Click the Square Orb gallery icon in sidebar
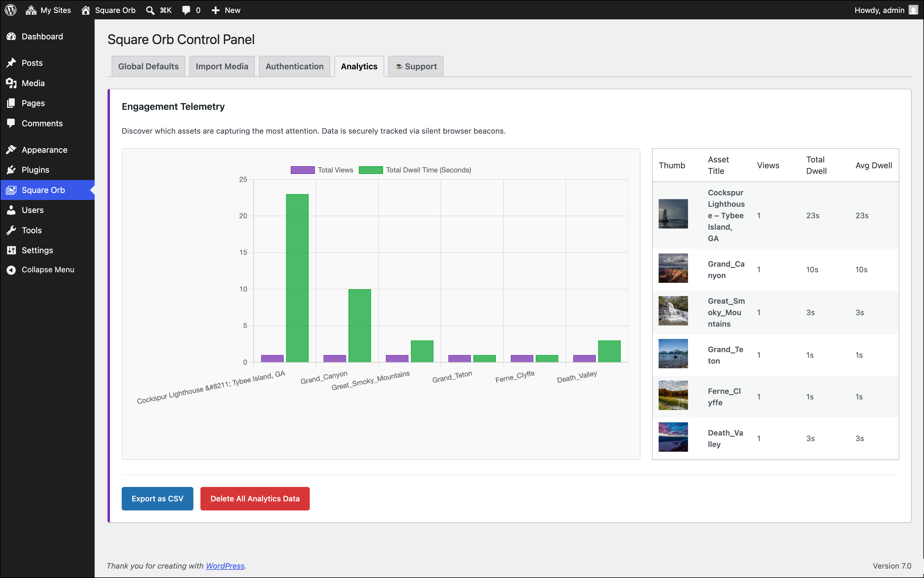Screen dimensions: 924x578 11,190
